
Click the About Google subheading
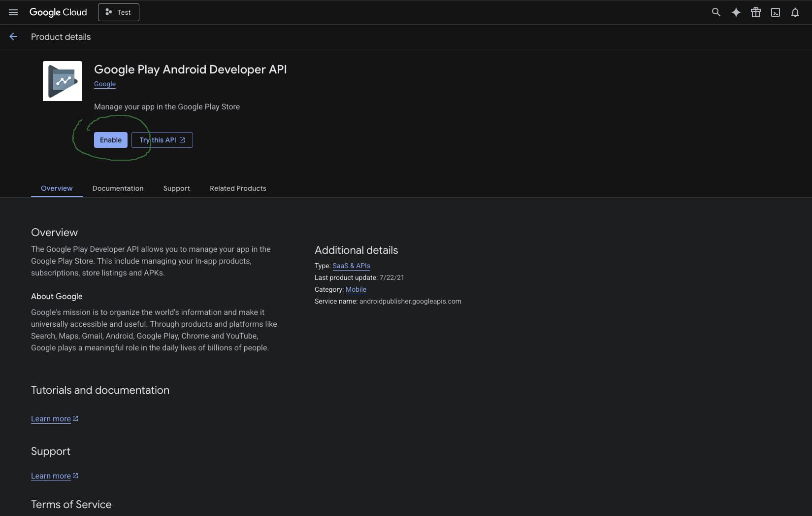pos(57,296)
